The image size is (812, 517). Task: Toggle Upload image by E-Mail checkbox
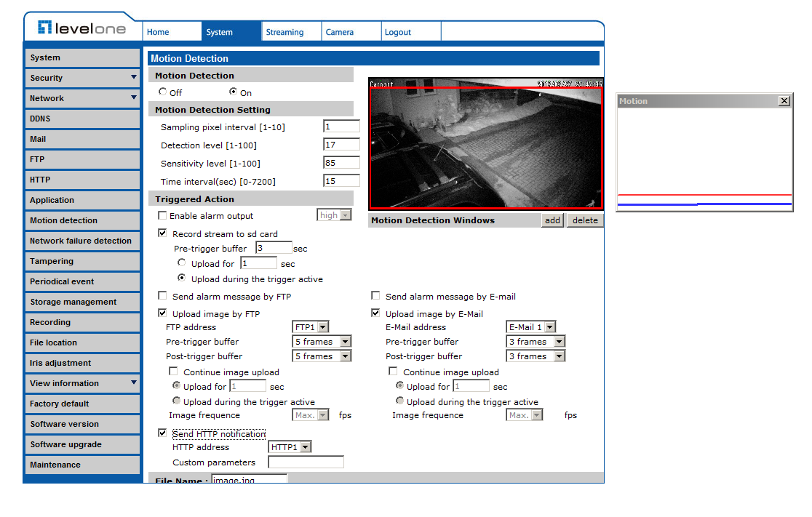tap(375, 313)
